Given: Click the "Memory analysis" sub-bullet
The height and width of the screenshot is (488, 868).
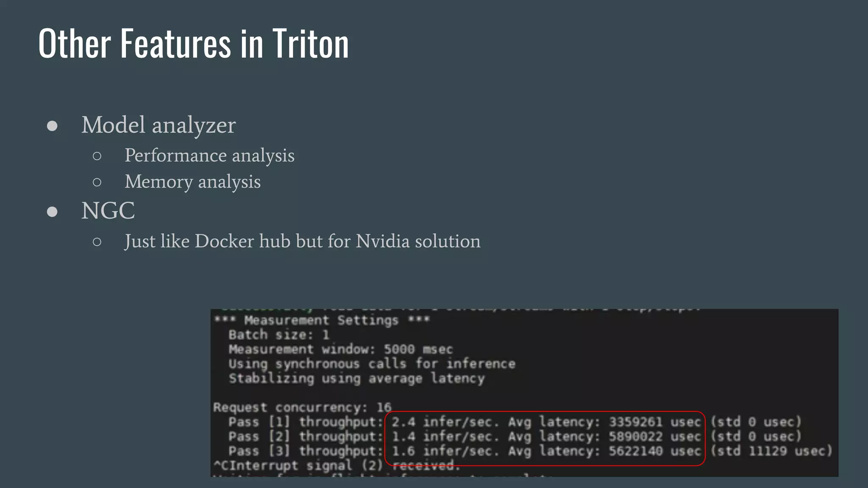Looking at the screenshot, I should pos(192,182).
